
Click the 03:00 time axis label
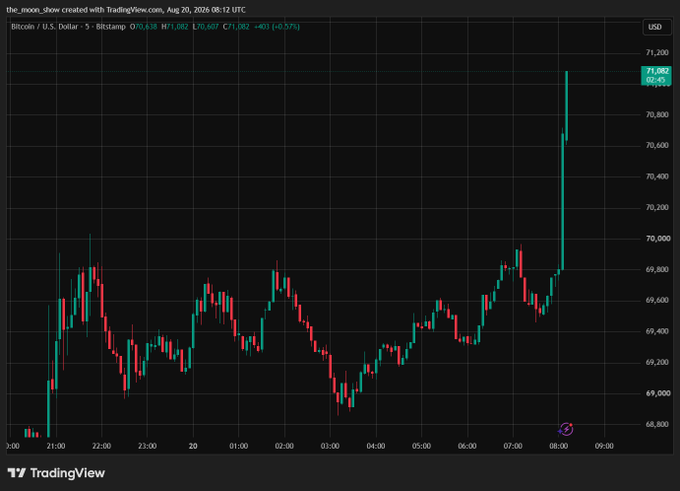[330, 446]
